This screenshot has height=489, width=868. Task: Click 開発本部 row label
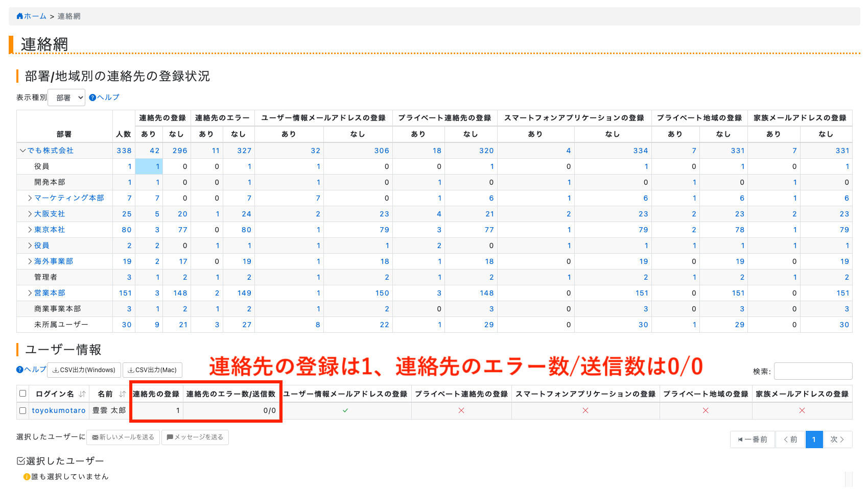coord(50,182)
